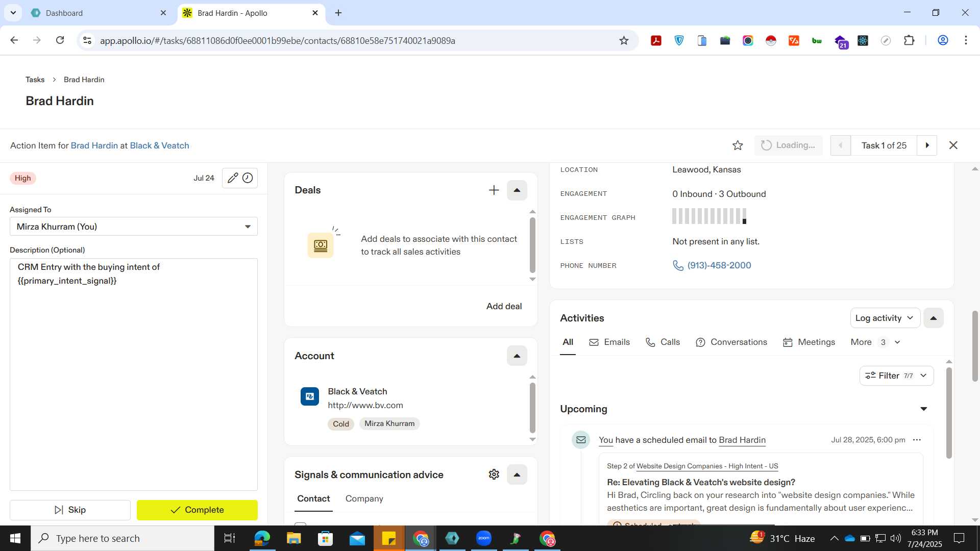
Task: Go back in browser history
Action: (x=14, y=40)
